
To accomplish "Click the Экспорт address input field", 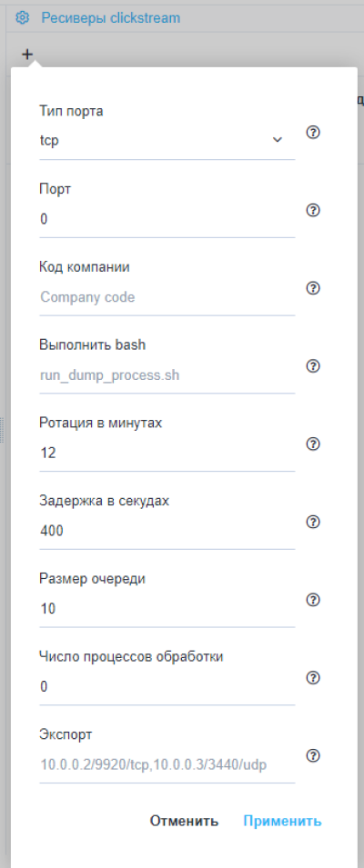I will click(x=167, y=765).
